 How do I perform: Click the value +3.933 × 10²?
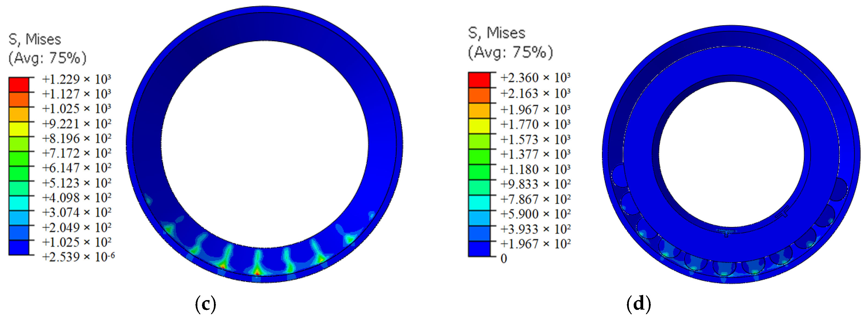[x=536, y=229]
